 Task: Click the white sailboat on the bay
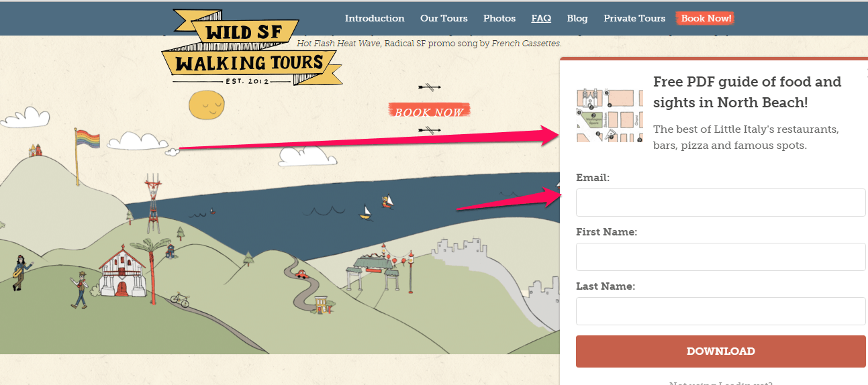coord(365,213)
